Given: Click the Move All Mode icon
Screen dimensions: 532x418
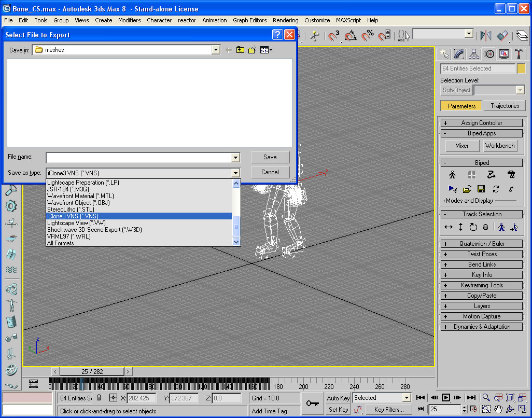Looking at the screenshot, I should [x=511, y=189].
